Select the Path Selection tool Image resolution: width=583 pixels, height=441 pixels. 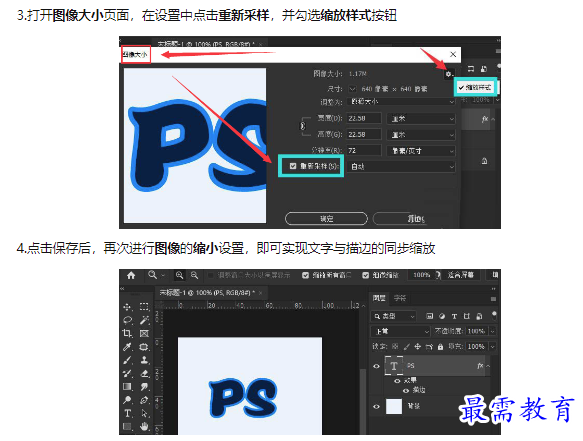(x=144, y=413)
